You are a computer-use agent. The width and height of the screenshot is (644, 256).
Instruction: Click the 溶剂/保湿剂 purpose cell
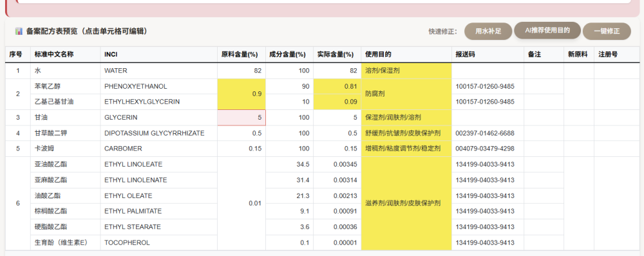tap(406, 71)
